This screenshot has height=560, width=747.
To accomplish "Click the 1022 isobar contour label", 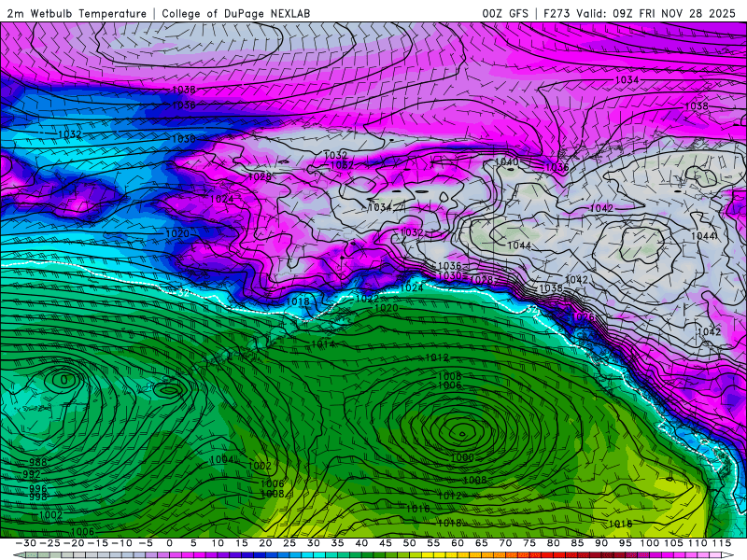I will coord(367,299).
